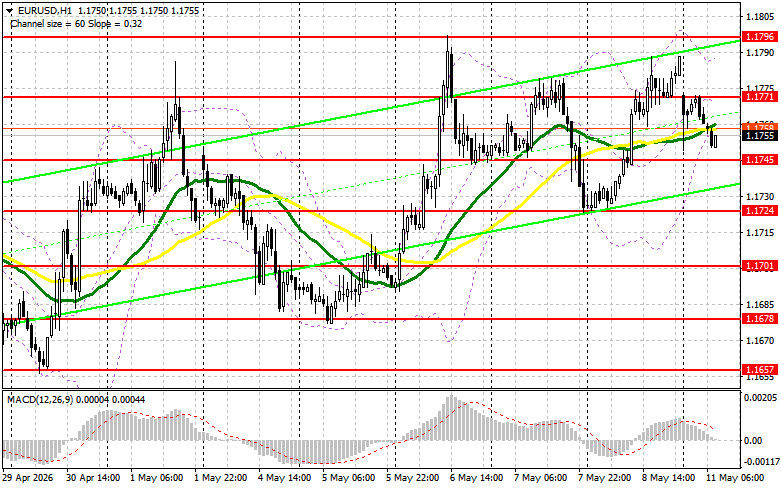Select the red 1.1796 resistance price label

[761, 36]
